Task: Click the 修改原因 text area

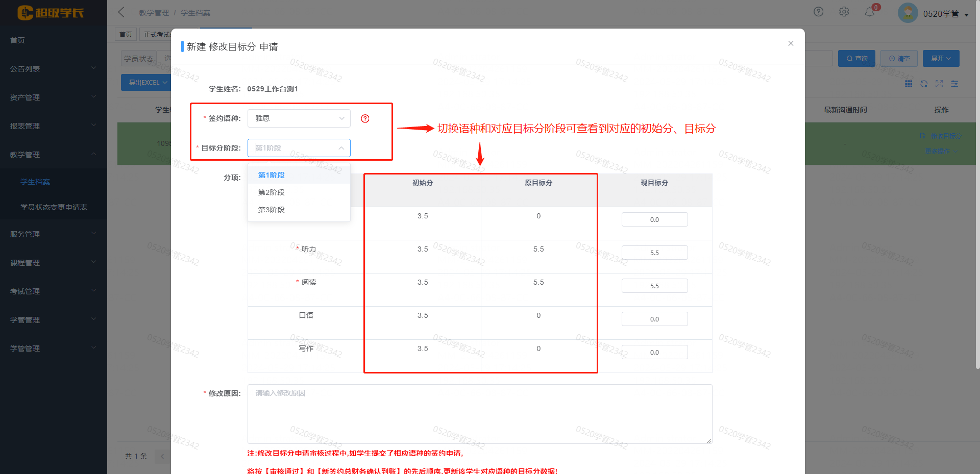Action: coord(479,414)
